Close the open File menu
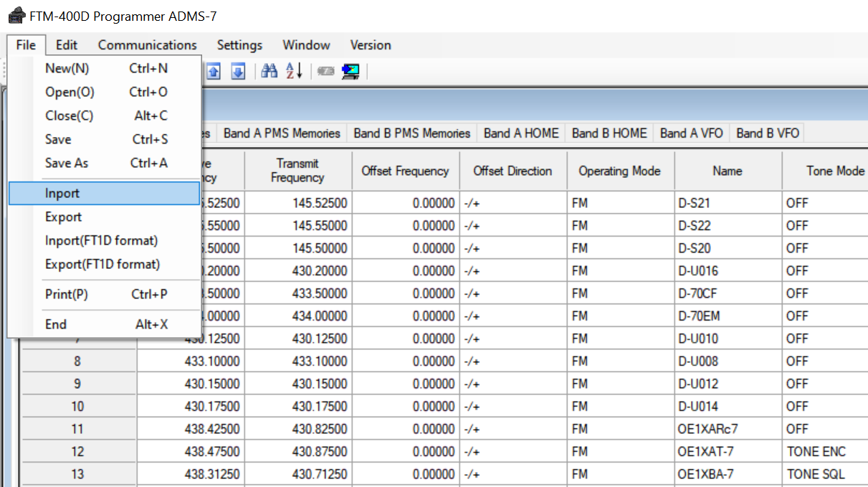Screen dimensions: 868x487 click(26, 44)
